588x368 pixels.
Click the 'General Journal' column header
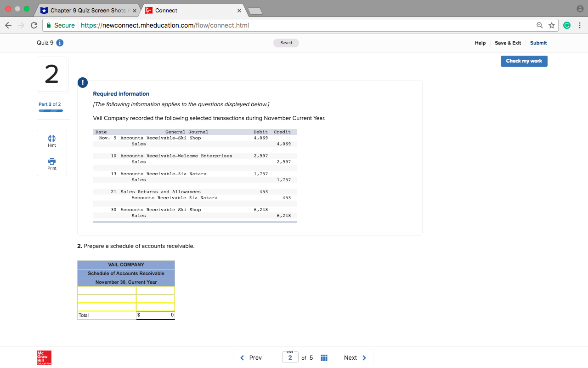point(187,132)
